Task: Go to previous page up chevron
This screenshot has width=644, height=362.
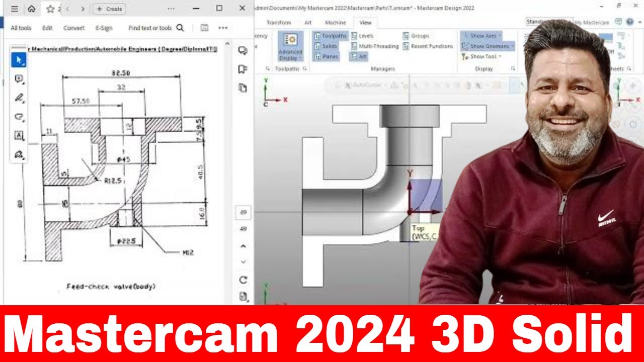Action: (x=243, y=246)
